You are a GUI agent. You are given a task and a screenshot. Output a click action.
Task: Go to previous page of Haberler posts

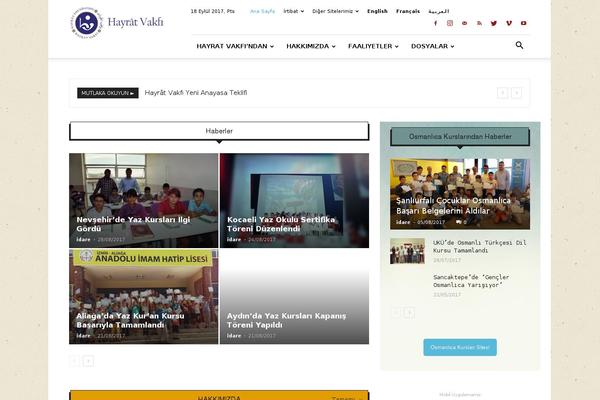click(x=74, y=361)
